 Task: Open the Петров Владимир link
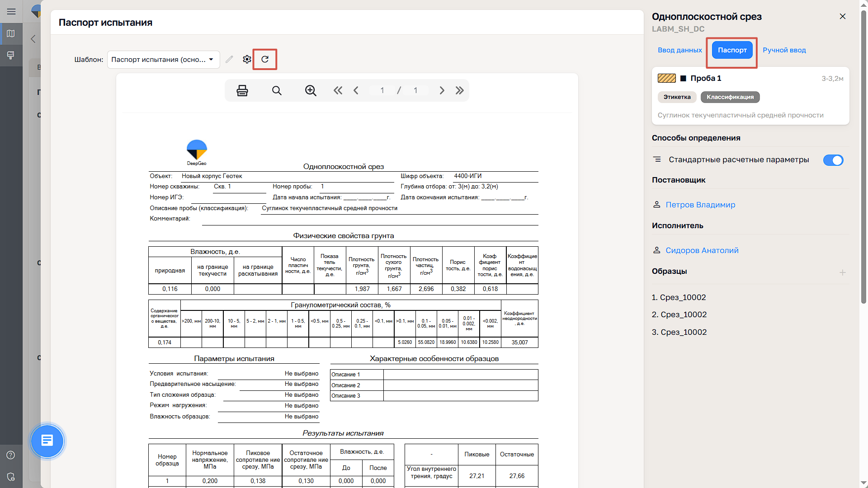(x=700, y=205)
